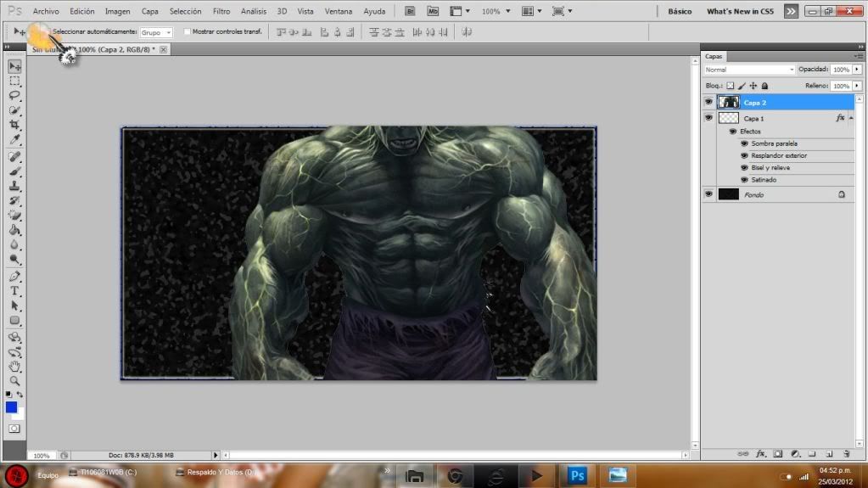This screenshot has width=868, height=488.
Task: Select the Eraser tool
Action: pos(15,215)
